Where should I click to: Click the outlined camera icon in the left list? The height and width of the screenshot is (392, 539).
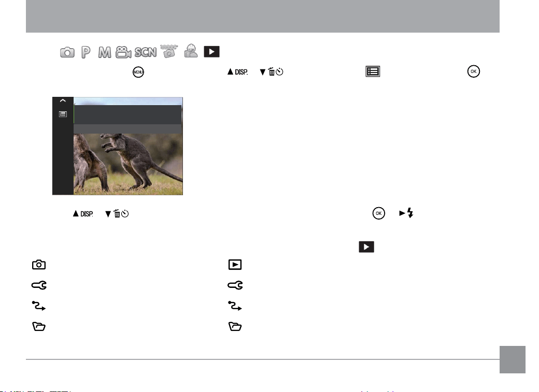(39, 265)
